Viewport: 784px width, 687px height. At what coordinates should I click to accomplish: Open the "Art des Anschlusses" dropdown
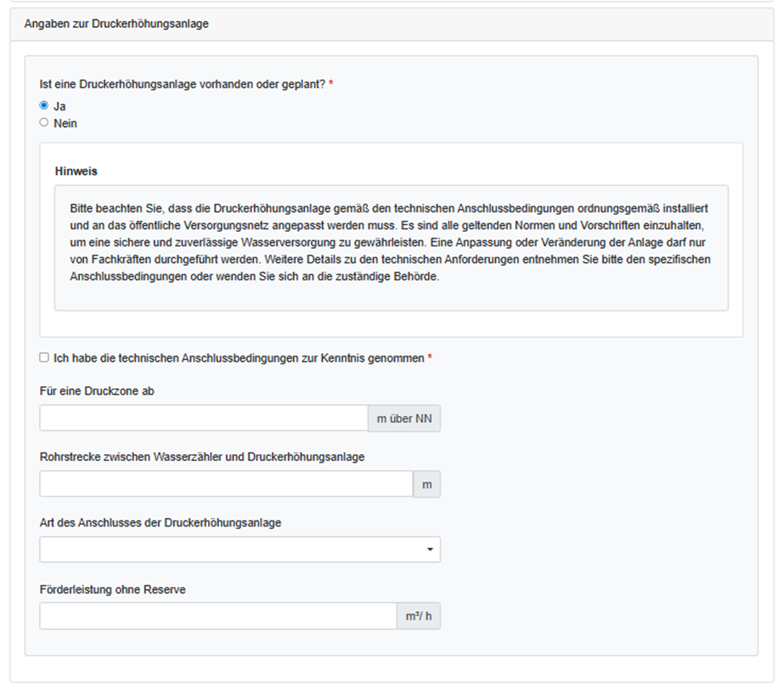[x=240, y=549]
